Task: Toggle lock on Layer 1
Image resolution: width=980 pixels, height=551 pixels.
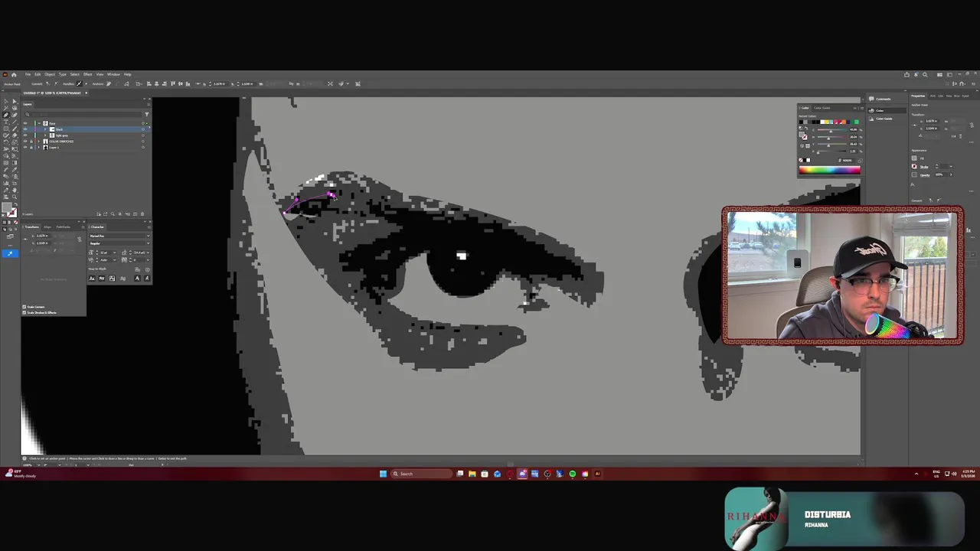Action: [x=31, y=147]
